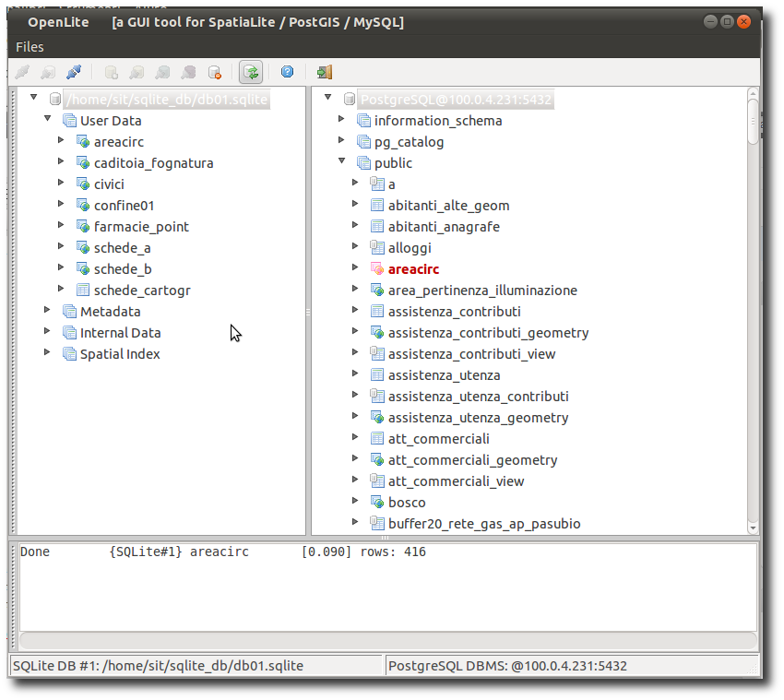
Task: Select farmacie_point in the SQLite tree
Action: click(x=141, y=227)
